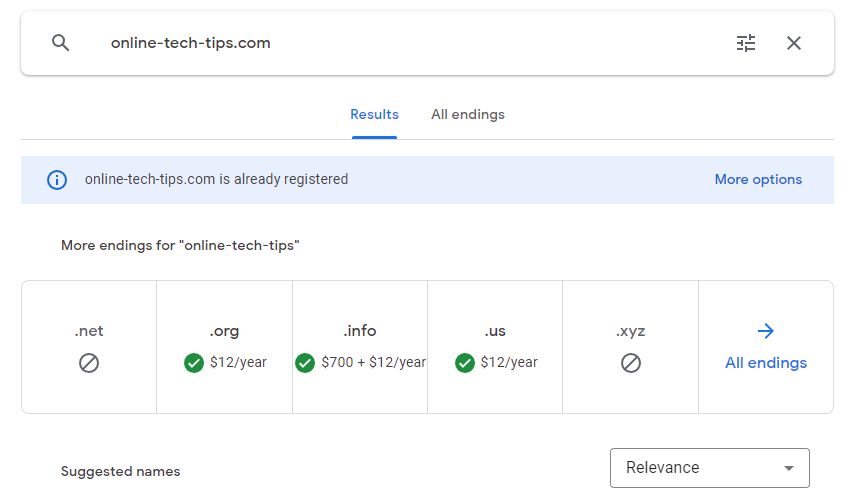Select the .org $12/year ending
Viewport: 855px width, 496px height.
coord(225,346)
